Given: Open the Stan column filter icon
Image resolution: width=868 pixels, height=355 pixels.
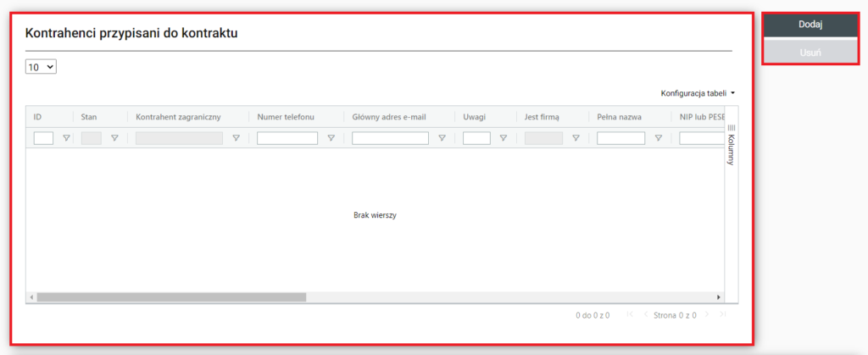Looking at the screenshot, I should tap(114, 138).
